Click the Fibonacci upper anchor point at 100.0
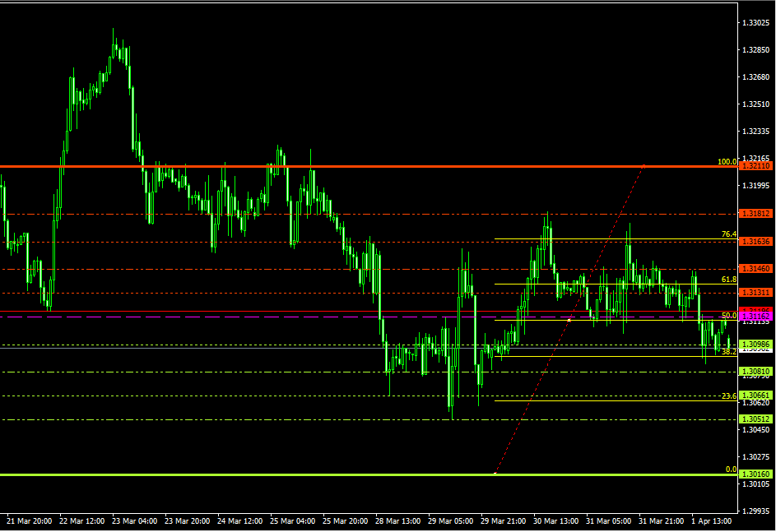 644,165
